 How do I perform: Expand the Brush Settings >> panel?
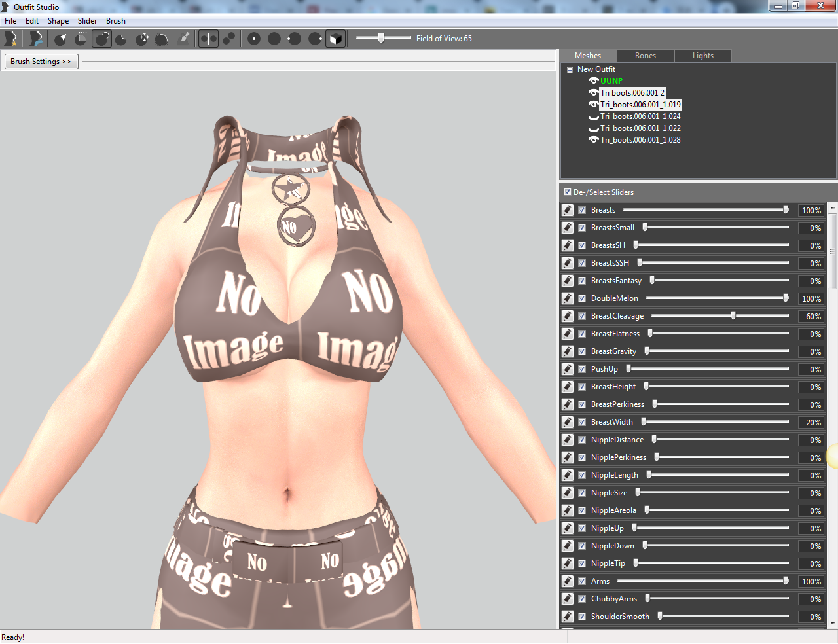point(41,62)
